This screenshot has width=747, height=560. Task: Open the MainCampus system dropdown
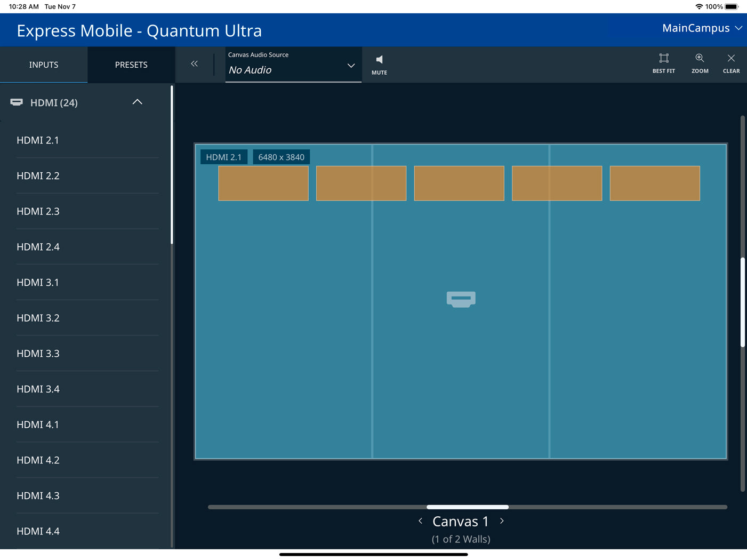702,28
